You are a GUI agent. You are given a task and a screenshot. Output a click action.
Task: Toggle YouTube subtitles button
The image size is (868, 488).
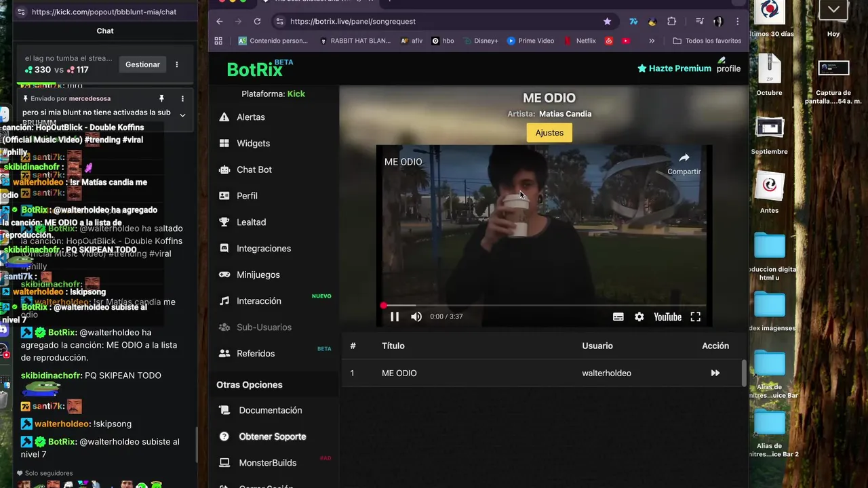tap(618, 317)
